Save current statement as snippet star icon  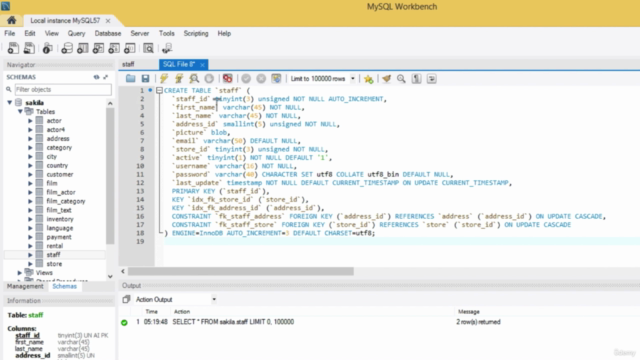(369, 78)
